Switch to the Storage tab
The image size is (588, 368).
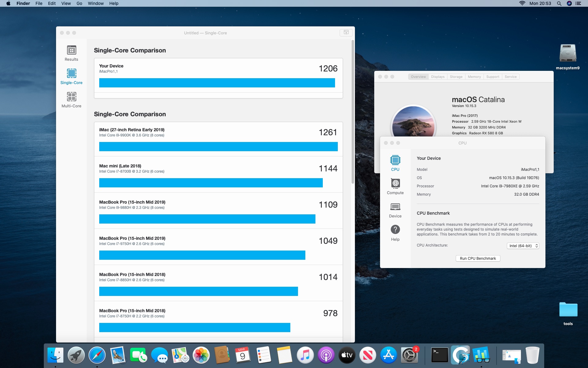point(456,77)
